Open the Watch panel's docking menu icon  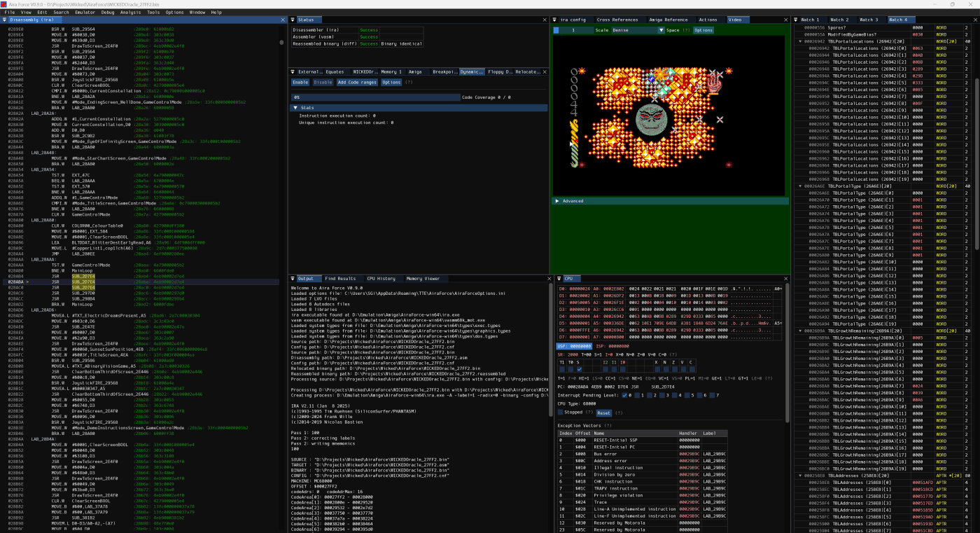click(797, 20)
